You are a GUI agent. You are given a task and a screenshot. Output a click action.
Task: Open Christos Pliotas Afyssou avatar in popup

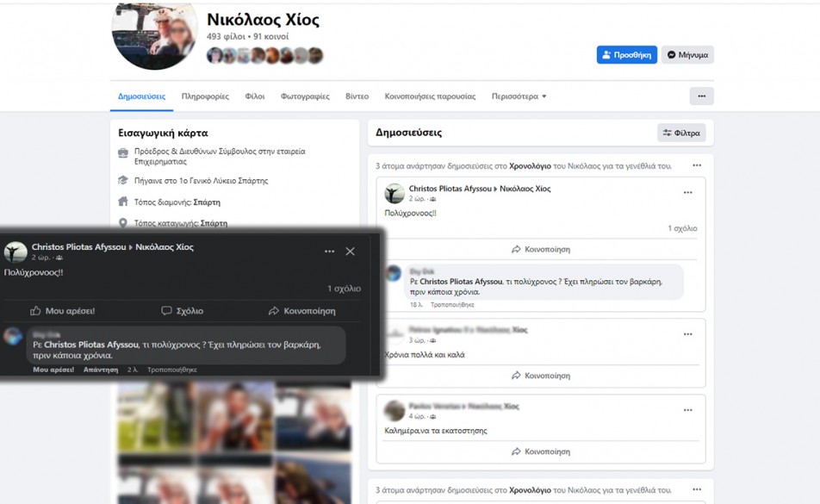[16, 252]
